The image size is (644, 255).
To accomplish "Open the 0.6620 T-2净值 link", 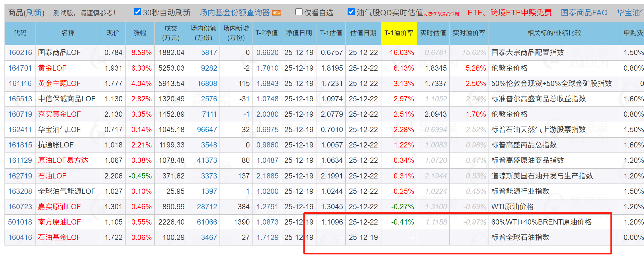I will [x=267, y=53].
